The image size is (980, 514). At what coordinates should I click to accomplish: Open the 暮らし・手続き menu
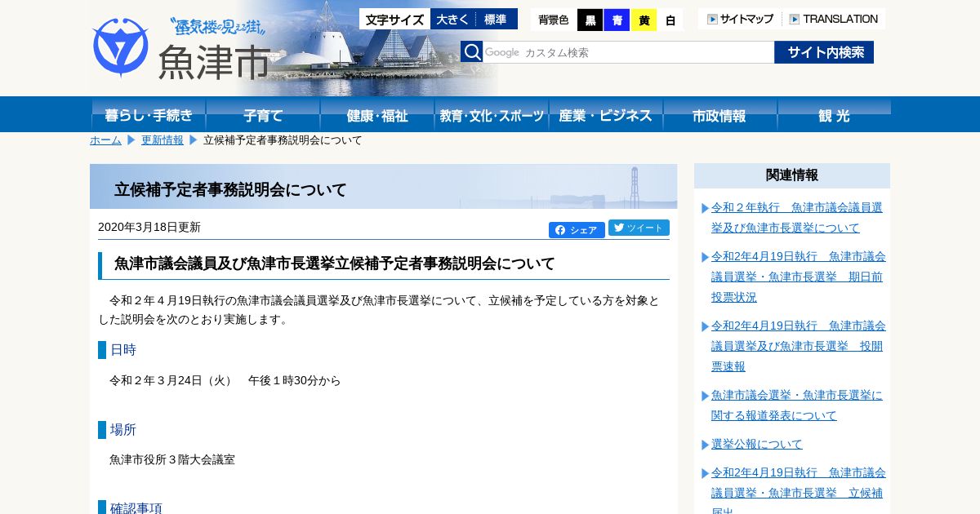(x=149, y=114)
